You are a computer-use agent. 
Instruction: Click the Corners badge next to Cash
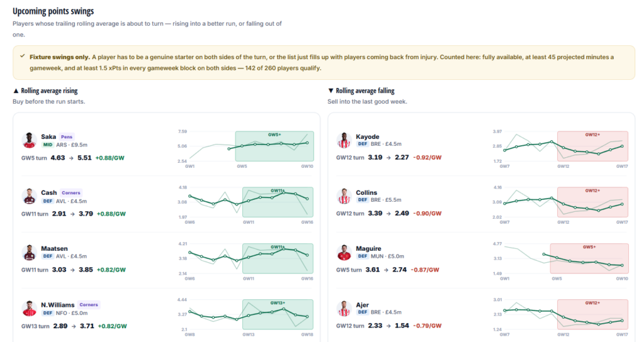pyautogui.click(x=71, y=192)
